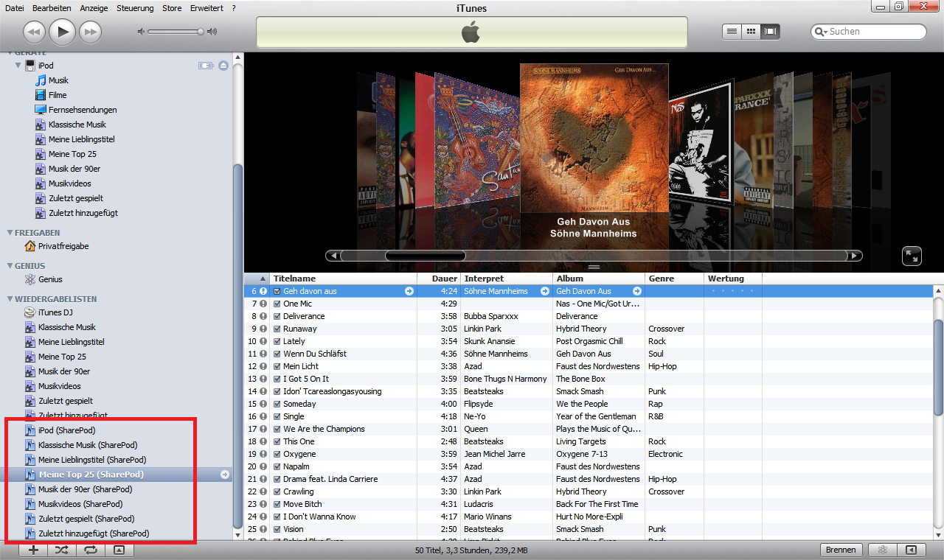Click the Play button
Image resolution: width=944 pixels, height=560 pixels.
pos(62,32)
